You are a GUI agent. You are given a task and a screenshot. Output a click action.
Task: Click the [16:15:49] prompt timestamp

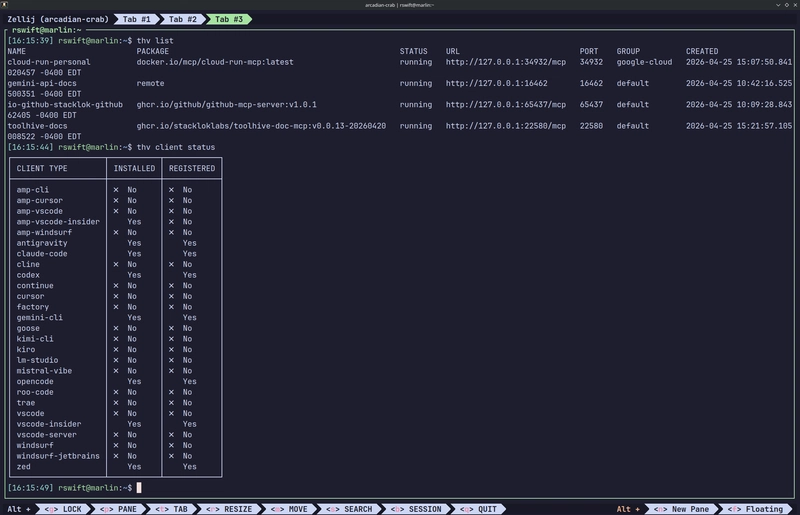(30, 488)
